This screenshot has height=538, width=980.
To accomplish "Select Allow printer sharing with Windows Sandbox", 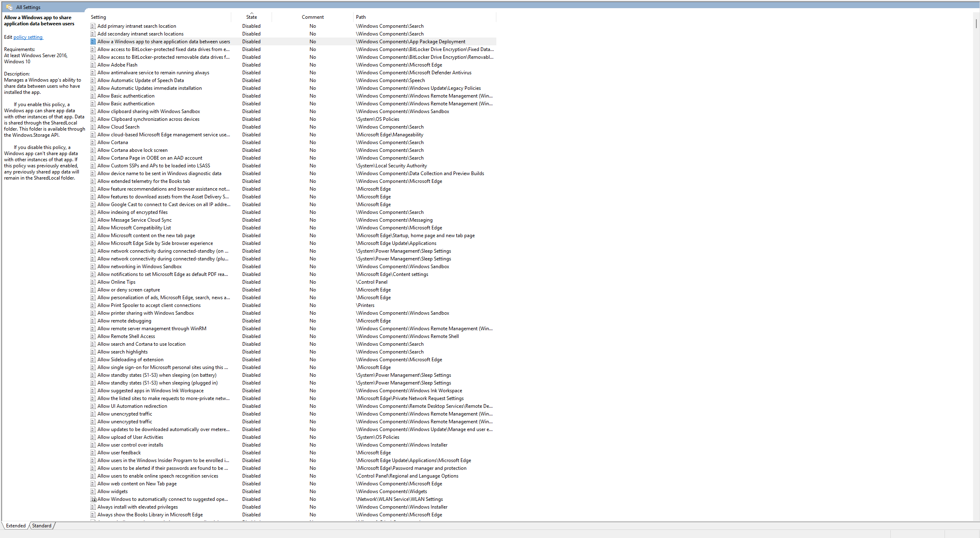I will click(x=146, y=313).
